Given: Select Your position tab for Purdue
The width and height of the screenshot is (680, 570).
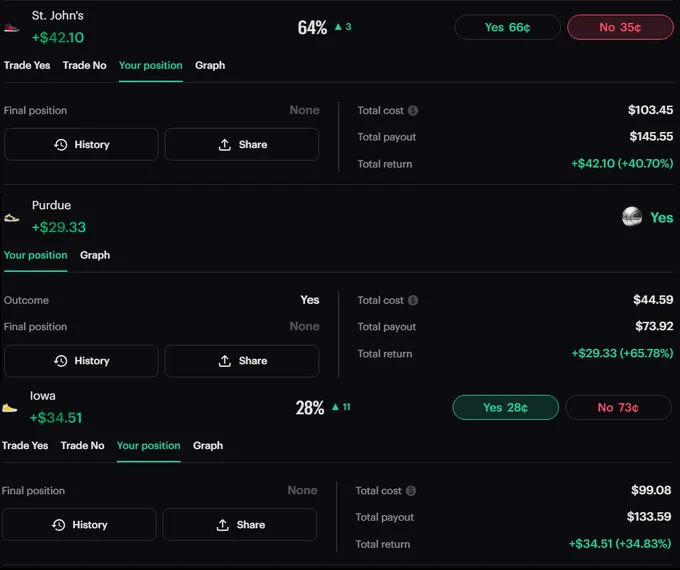Looking at the screenshot, I should (36, 255).
